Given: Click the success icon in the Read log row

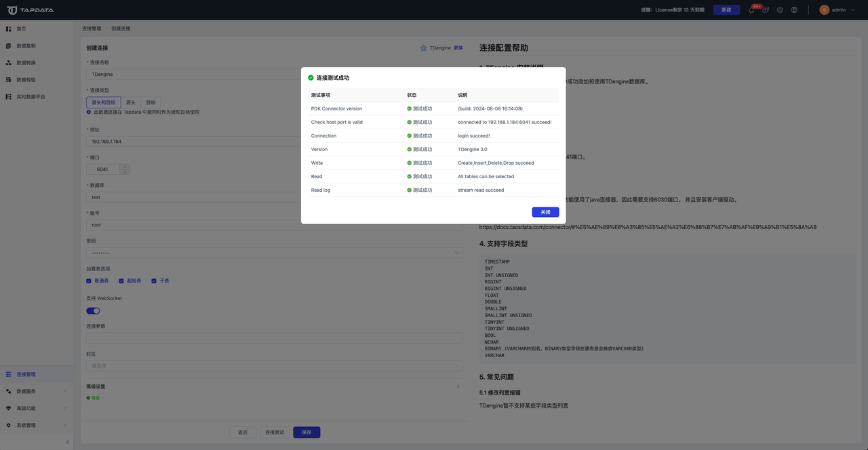Looking at the screenshot, I should 410,190.
